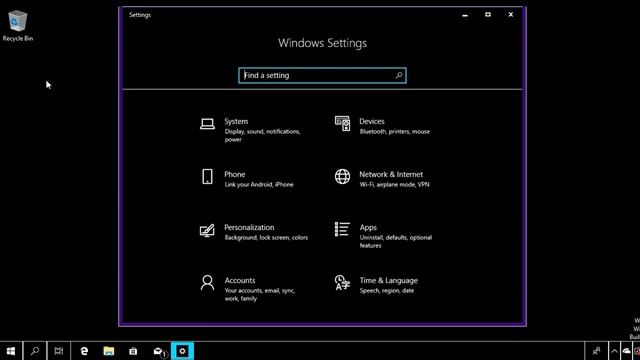The height and width of the screenshot is (360, 640).
Task: Select the System category title
Action: tap(236, 121)
